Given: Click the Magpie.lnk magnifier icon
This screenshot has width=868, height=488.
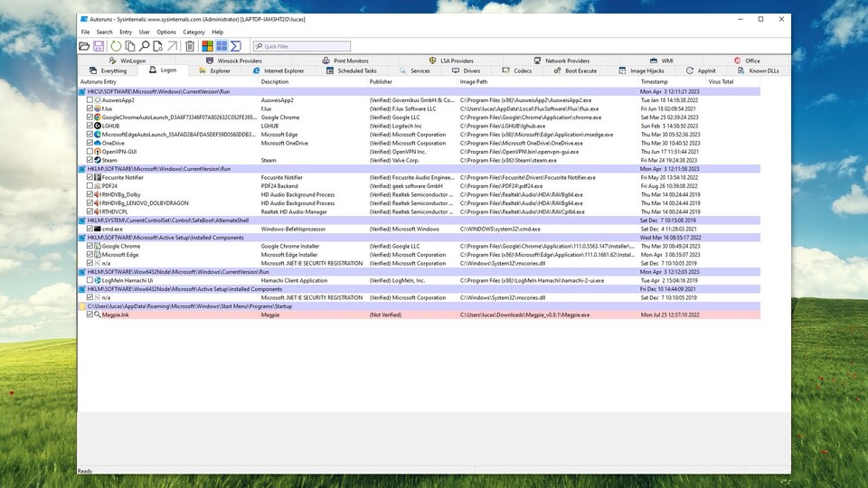Looking at the screenshot, I should [98, 314].
